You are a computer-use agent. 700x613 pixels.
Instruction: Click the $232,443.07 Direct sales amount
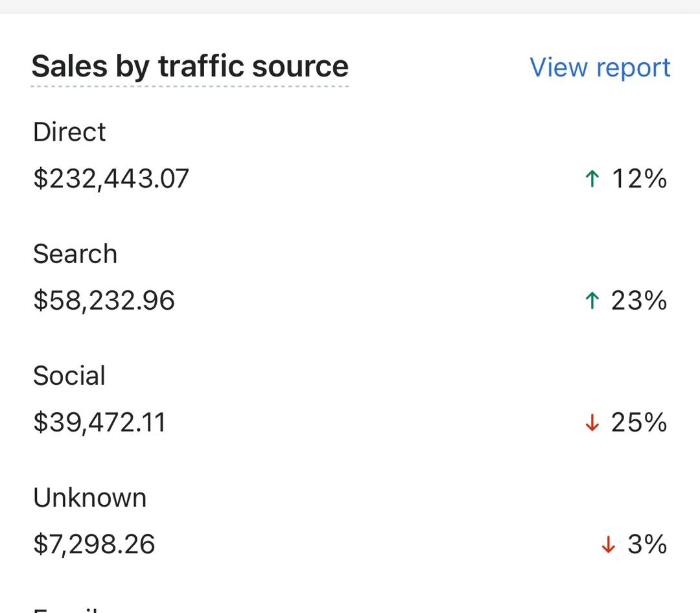tap(111, 179)
